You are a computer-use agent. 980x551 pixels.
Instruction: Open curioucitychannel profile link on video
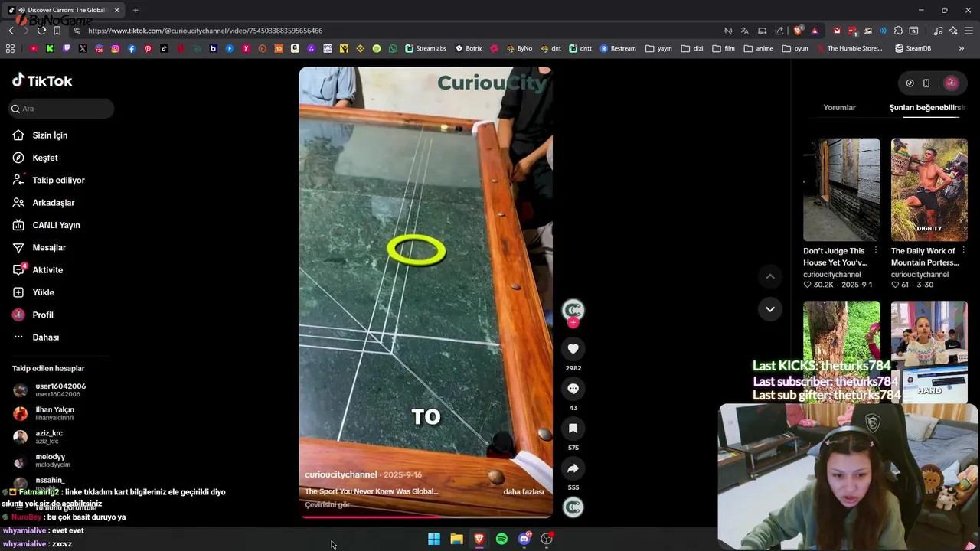coord(341,475)
